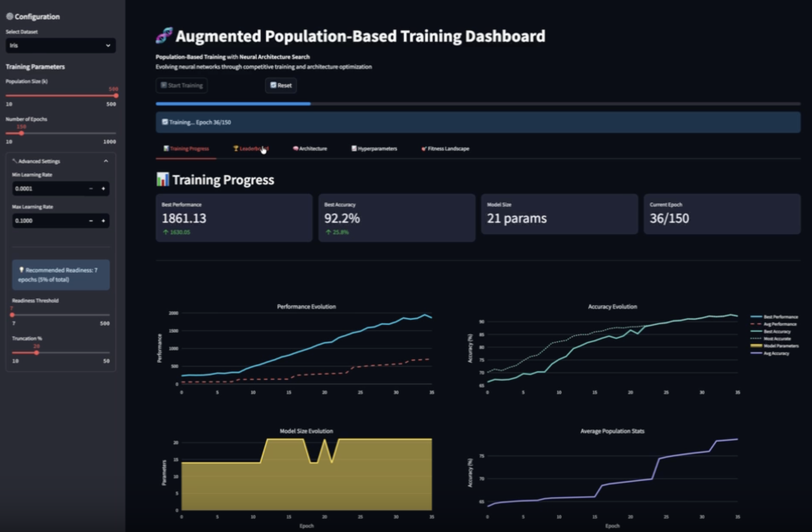
Task: Click the Training Progress tab icon
Action: pos(167,149)
